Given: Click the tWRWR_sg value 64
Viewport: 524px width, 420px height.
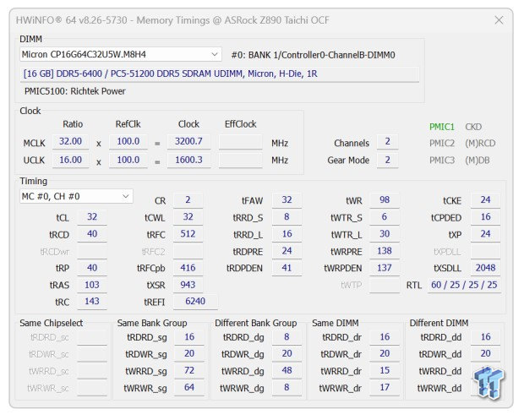Looking at the screenshot, I should tap(189, 388).
